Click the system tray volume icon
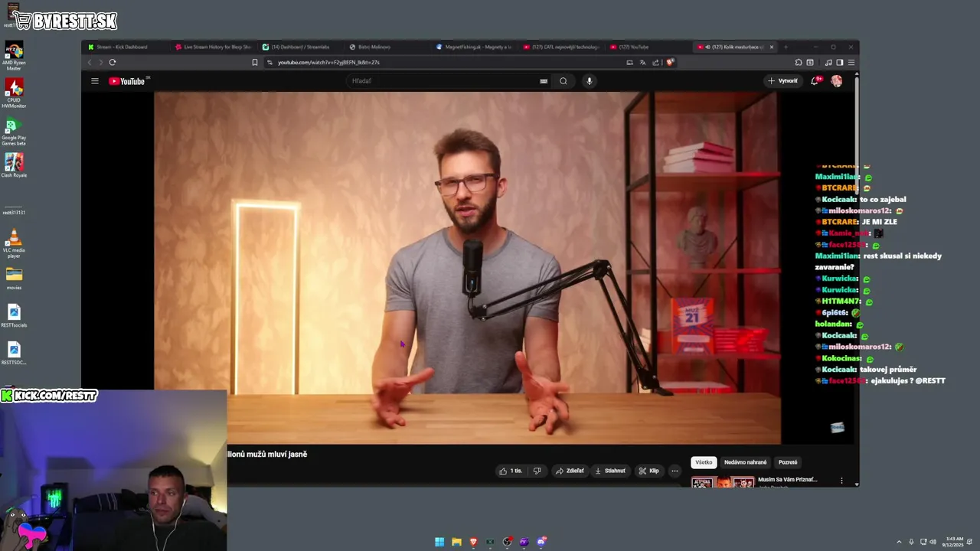The image size is (980, 551). pyautogui.click(x=933, y=542)
